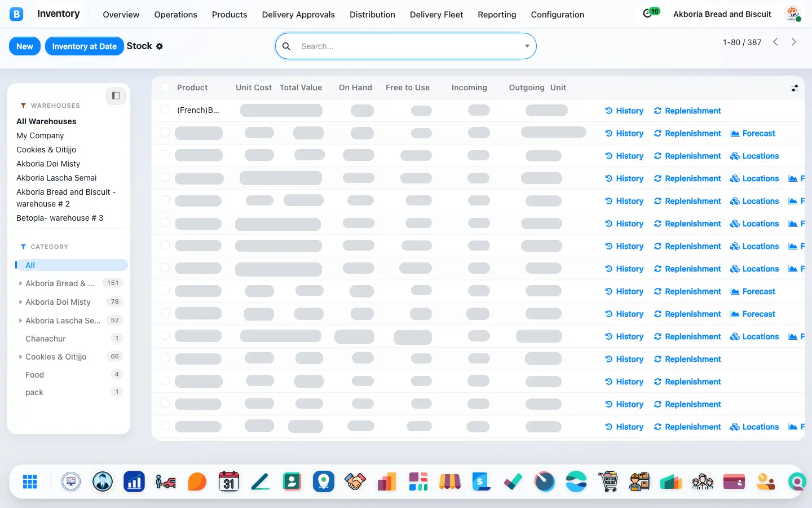Go to the next page of records

pyautogui.click(x=794, y=42)
